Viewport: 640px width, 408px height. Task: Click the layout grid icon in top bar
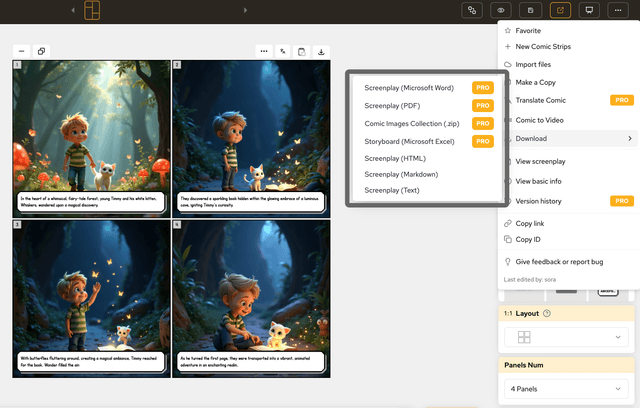(x=92, y=11)
